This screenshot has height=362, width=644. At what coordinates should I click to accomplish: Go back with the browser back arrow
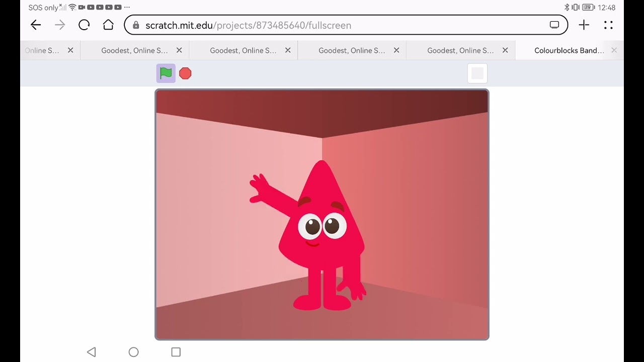(35, 25)
